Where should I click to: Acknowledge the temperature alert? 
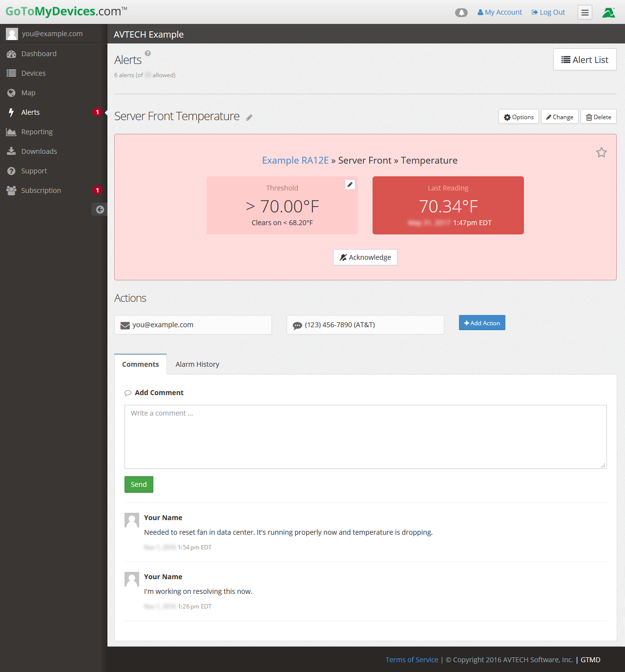click(x=365, y=257)
